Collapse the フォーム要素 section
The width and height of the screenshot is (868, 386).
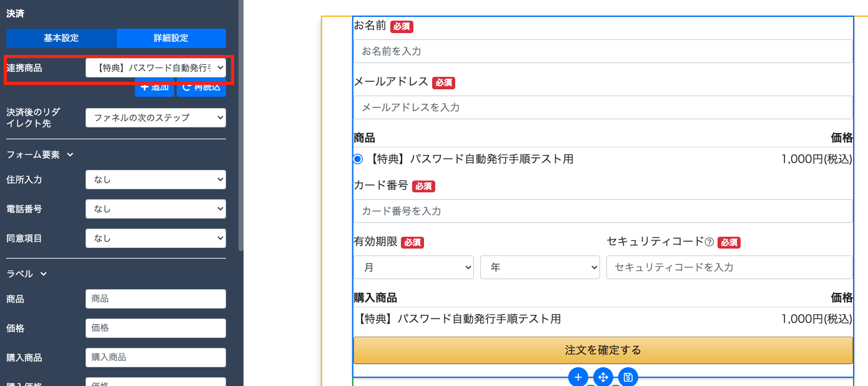point(70,155)
